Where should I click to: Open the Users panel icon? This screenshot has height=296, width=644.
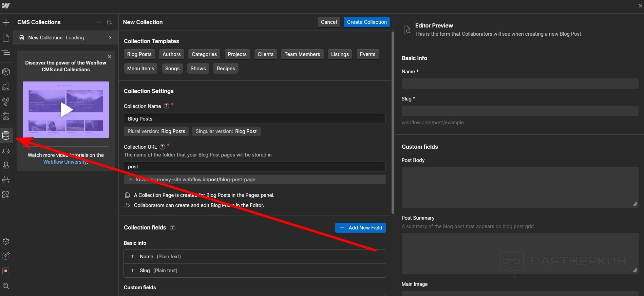click(6, 165)
